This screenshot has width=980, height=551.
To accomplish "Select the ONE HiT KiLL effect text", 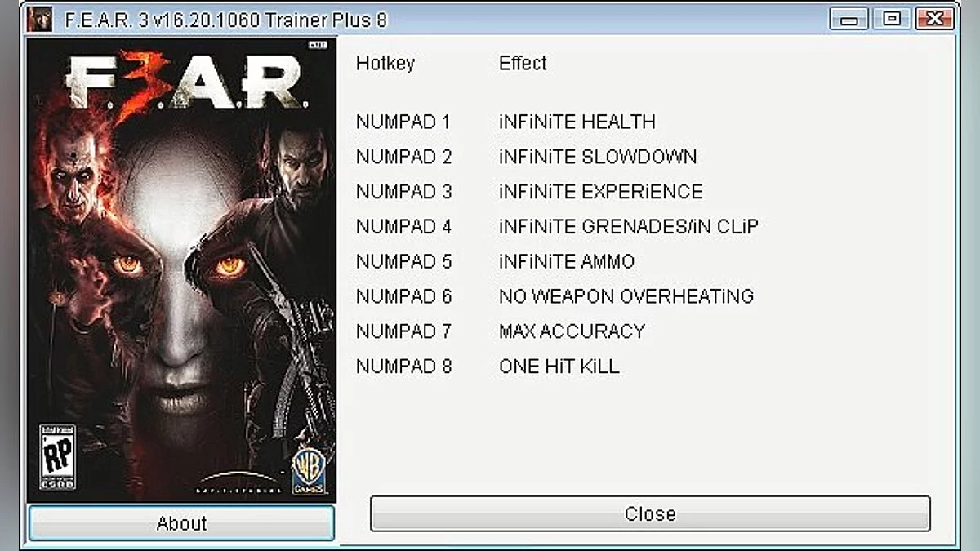I will (559, 367).
